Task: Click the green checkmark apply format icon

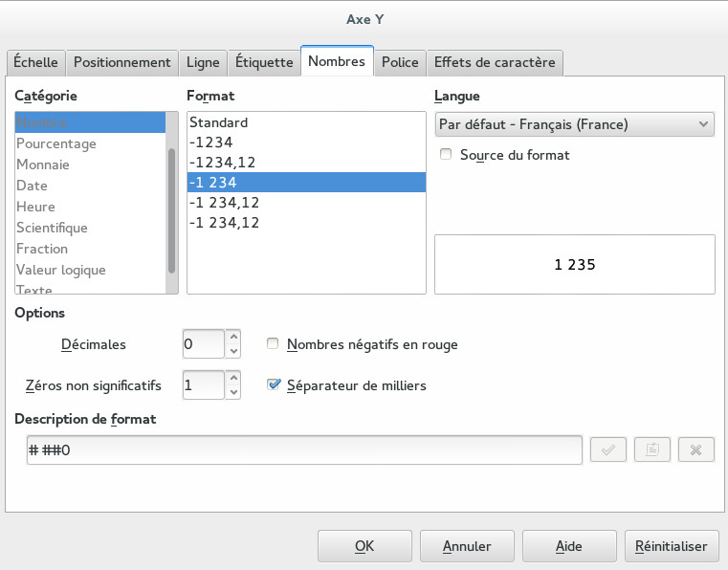Action: 607,450
